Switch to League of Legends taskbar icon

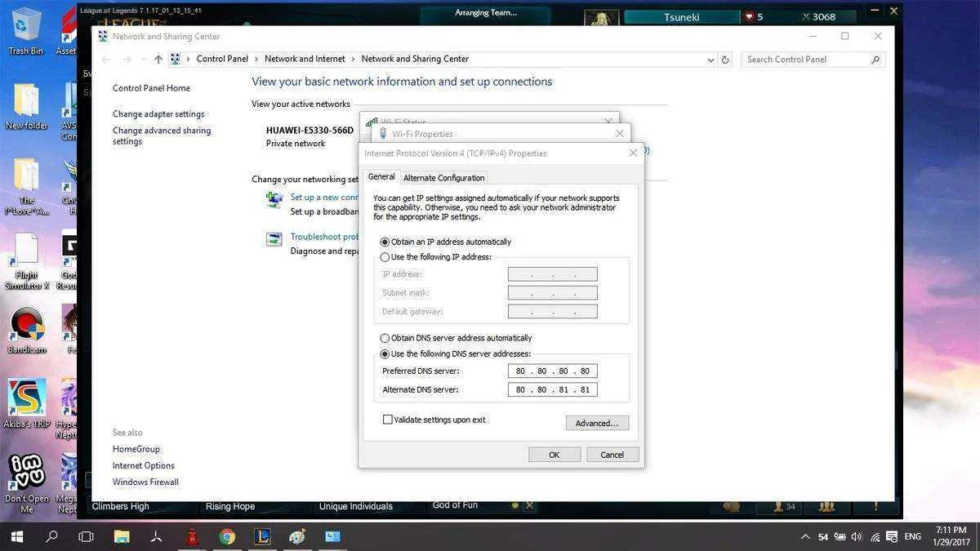click(x=262, y=536)
